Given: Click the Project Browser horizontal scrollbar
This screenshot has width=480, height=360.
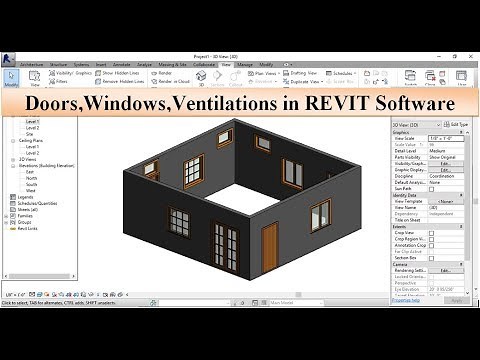Looking at the screenshot, I should [x=40, y=276].
